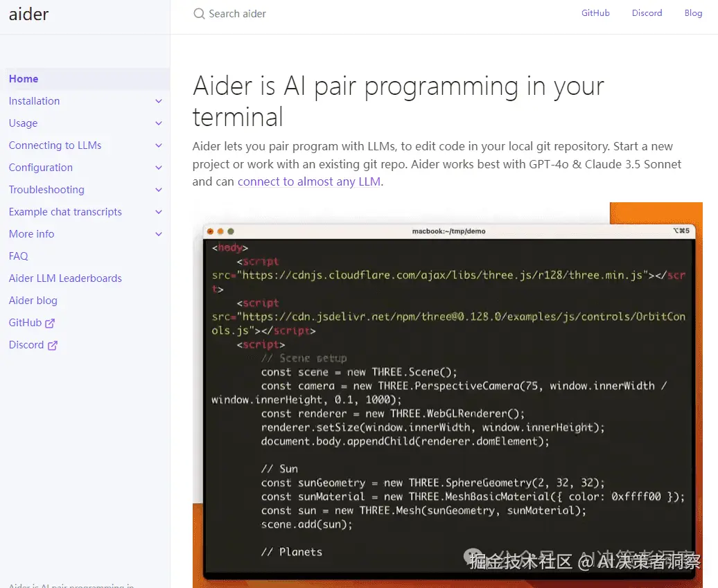Open Example chat transcripts sidebar item
This screenshot has height=588, width=718.
65,212
